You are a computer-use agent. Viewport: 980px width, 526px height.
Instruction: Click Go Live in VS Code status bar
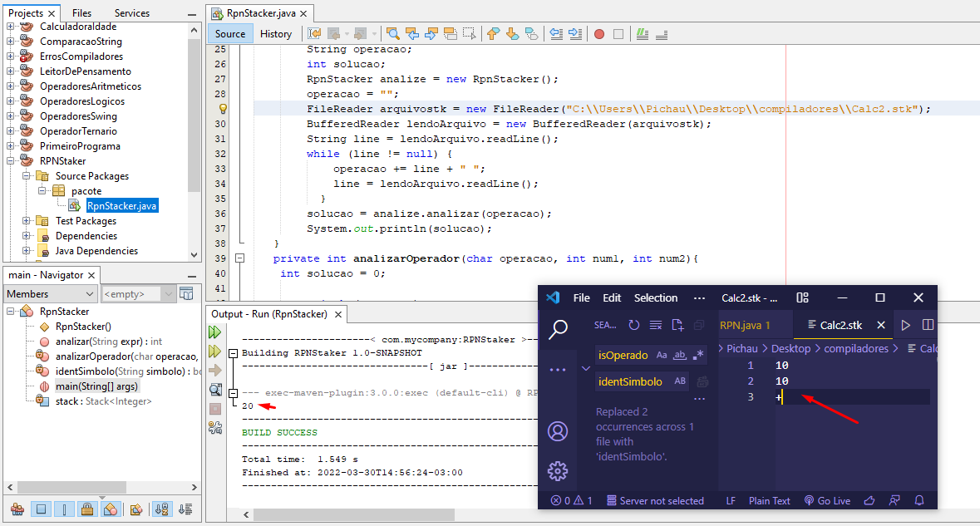[x=827, y=500]
